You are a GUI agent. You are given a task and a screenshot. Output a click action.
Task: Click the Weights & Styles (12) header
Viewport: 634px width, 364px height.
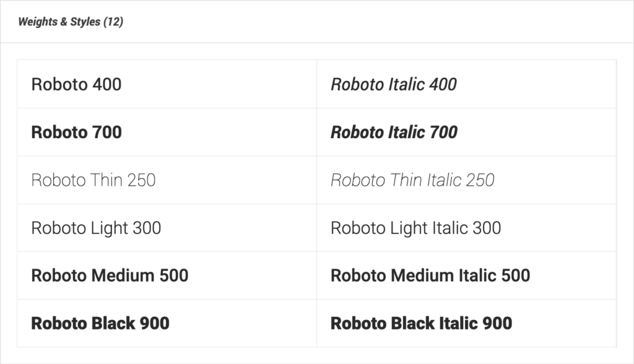click(x=70, y=22)
